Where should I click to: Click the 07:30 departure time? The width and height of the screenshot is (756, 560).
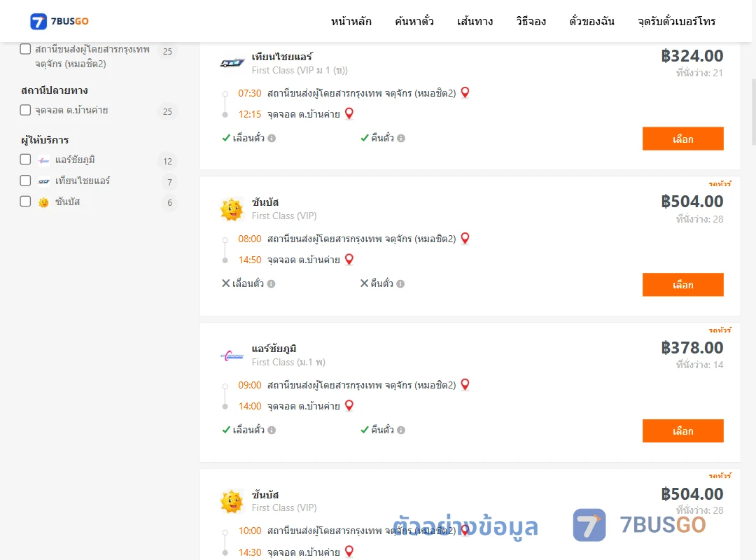point(250,93)
